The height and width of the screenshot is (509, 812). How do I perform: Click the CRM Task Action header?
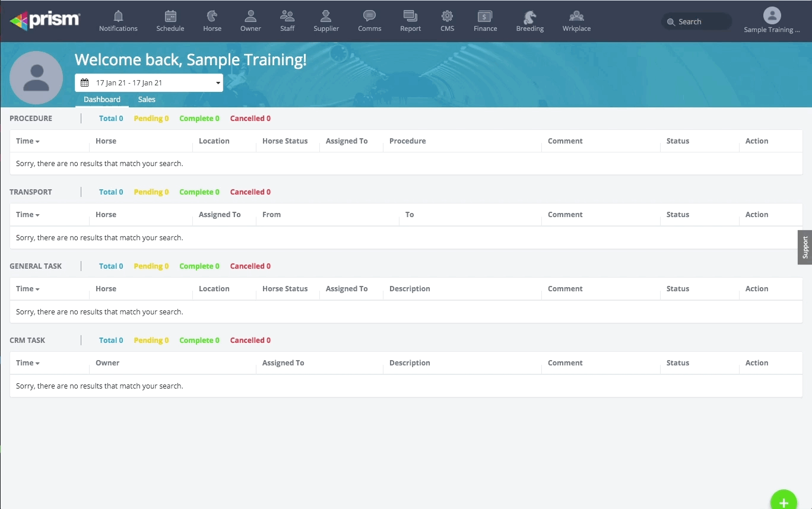(757, 363)
